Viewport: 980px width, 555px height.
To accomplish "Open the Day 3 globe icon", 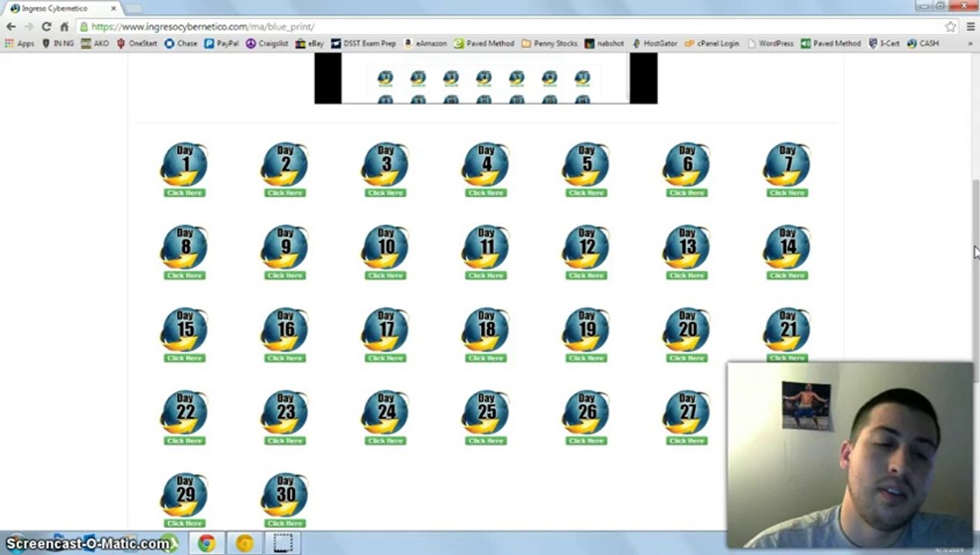I will pos(385,164).
